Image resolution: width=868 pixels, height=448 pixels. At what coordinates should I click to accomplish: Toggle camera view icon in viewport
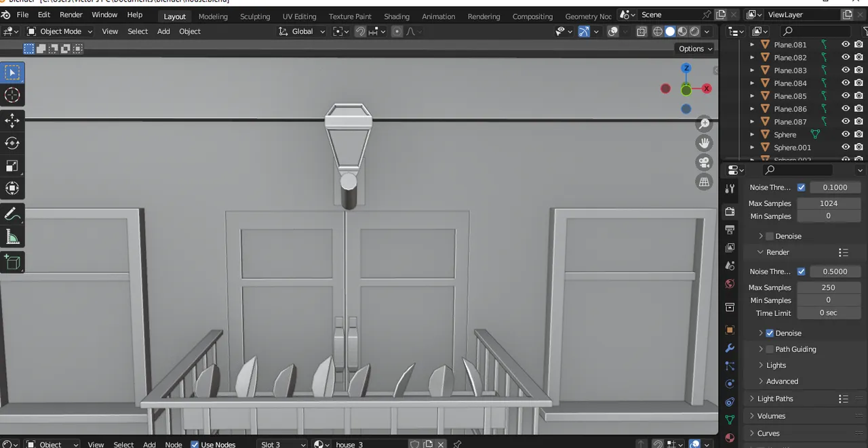pyautogui.click(x=705, y=163)
